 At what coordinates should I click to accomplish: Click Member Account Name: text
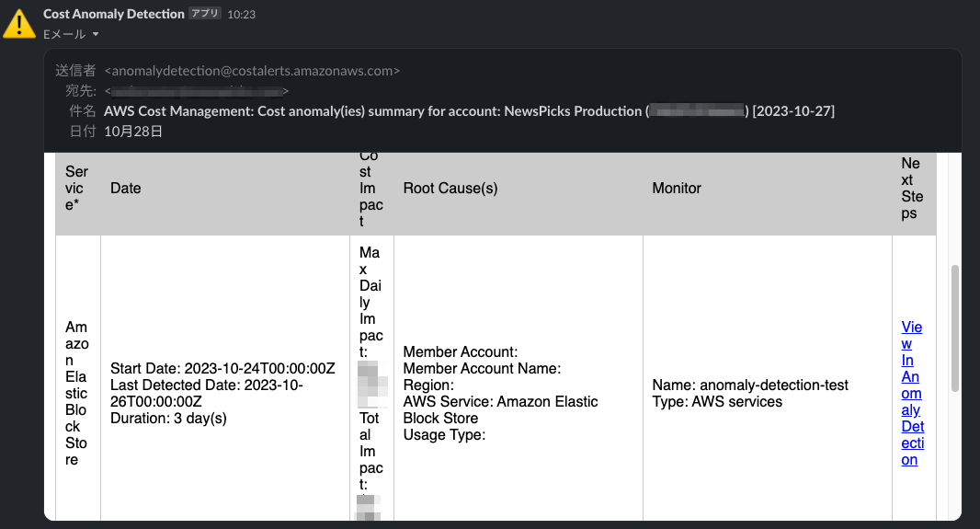coord(482,368)
